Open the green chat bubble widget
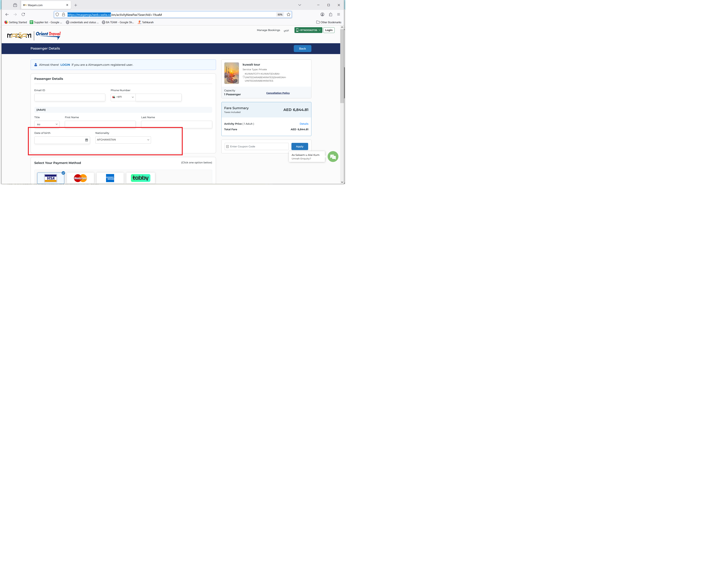 click(333, 157)
